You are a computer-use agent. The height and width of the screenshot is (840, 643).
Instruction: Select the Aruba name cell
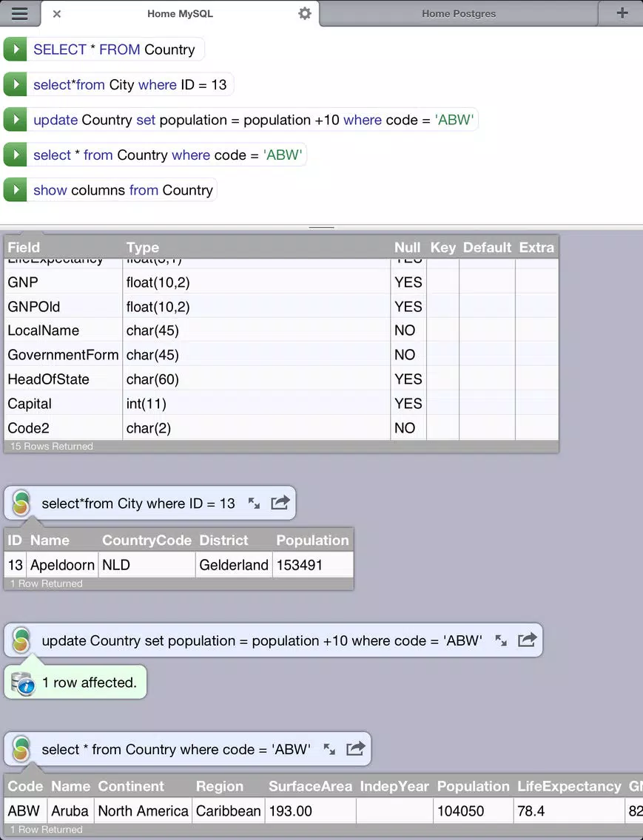[x=70, y=811]
